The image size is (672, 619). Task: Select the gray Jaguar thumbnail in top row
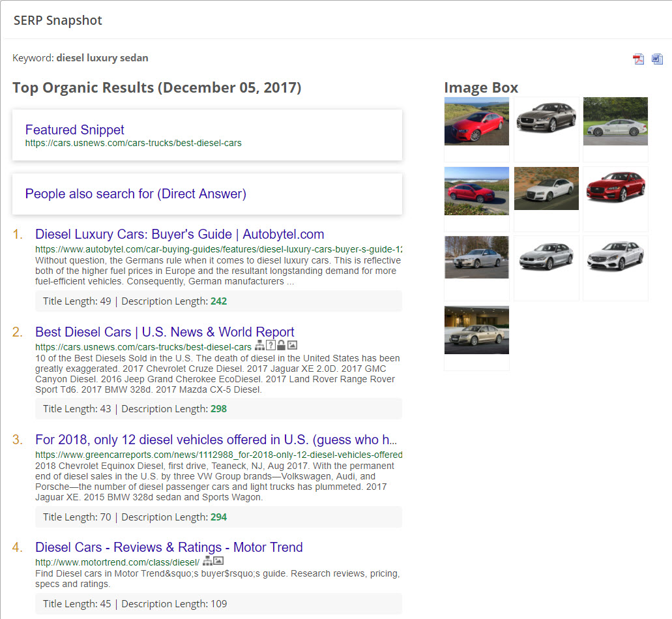(546, 117)
